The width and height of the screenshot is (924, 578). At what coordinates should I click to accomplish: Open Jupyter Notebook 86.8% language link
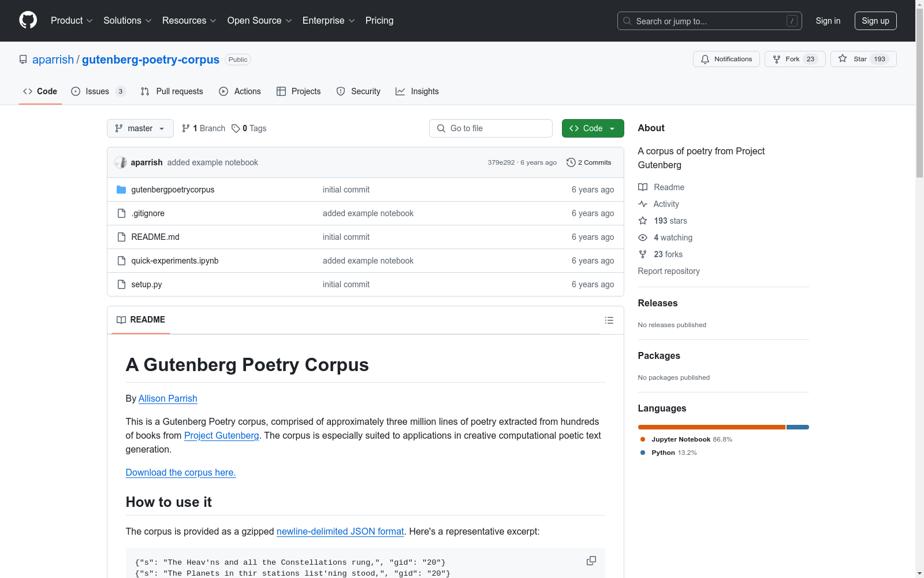686,439
